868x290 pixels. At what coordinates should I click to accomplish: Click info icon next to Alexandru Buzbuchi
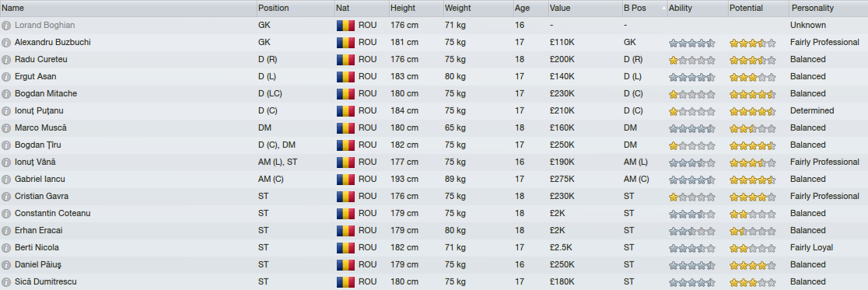tap(6, 43)
